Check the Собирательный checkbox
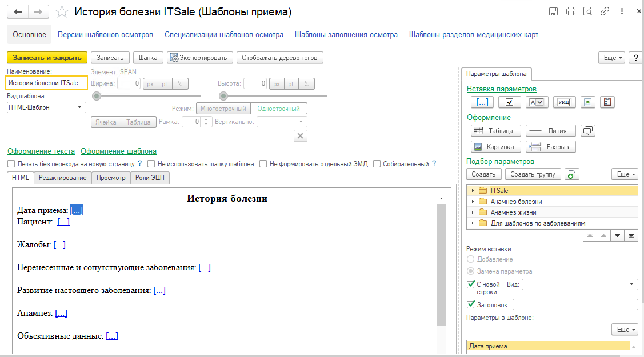Viewport: 644px width, 357px height. [x=377, y=164]
